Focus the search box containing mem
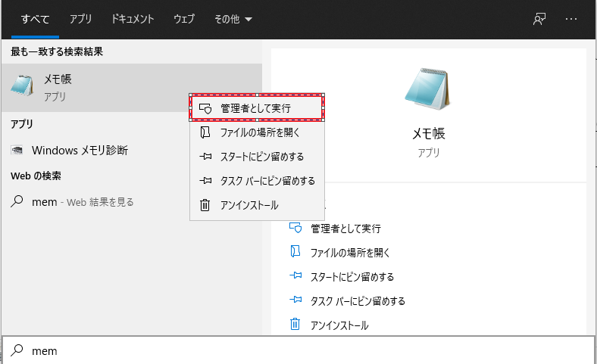 coord(298,350)
